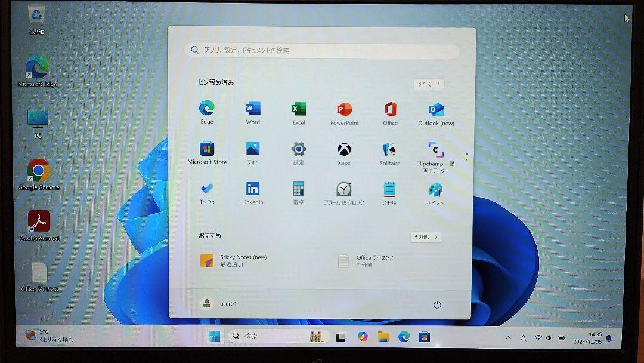Open Edge from pinned apps
Image resolution: width=644 pixels, height=363 pixels.
(206, 112)
